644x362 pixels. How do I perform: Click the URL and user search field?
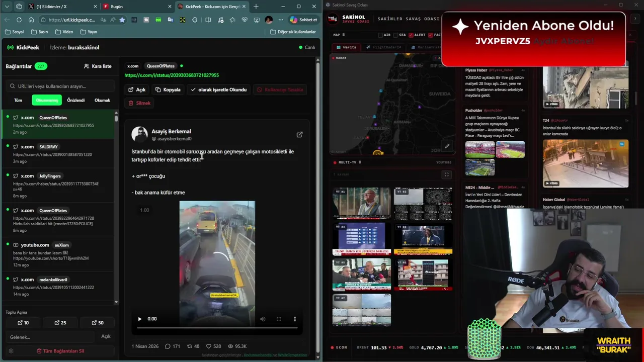coord(60,86)
